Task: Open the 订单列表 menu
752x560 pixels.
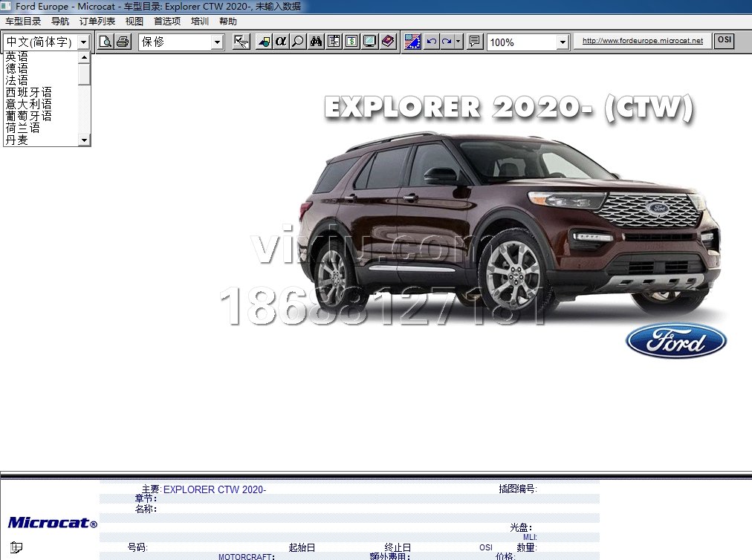Action: (97, 22)
